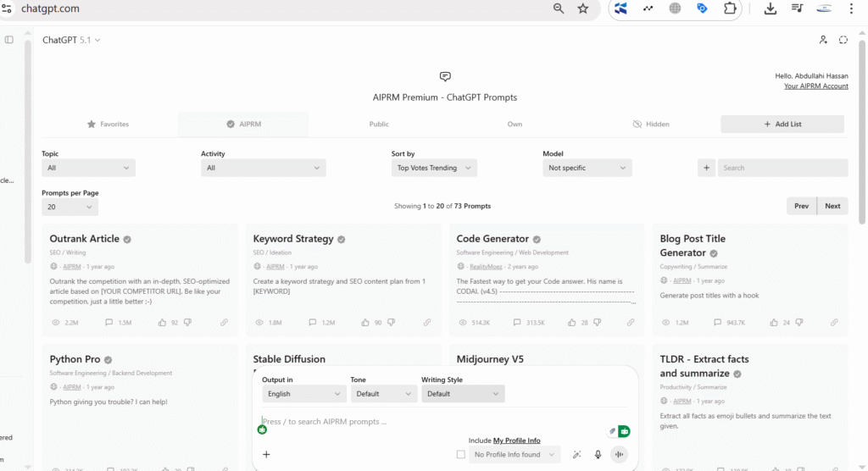Open browser downloads icon
Image resolution: width=868 pixels, height=471 pixels.
[770, 8]
